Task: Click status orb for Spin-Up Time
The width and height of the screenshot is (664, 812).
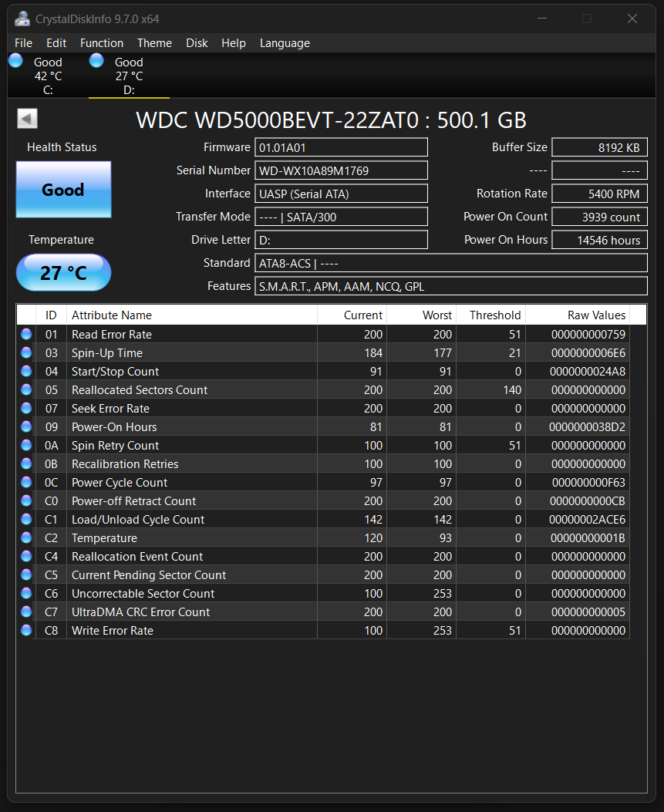Action: click(26, 352)
